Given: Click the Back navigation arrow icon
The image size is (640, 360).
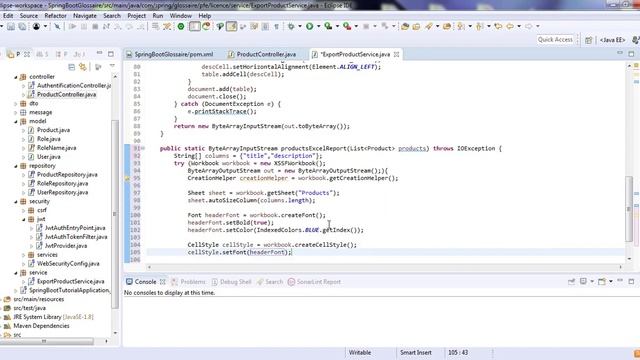Looking at the screenshot, I should click(x=510, y=27).
